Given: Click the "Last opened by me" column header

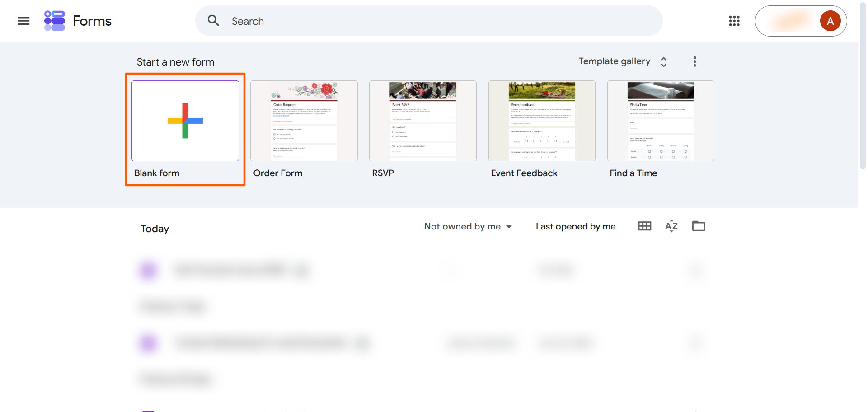Looking at the screenshot, I should [576, 226].
